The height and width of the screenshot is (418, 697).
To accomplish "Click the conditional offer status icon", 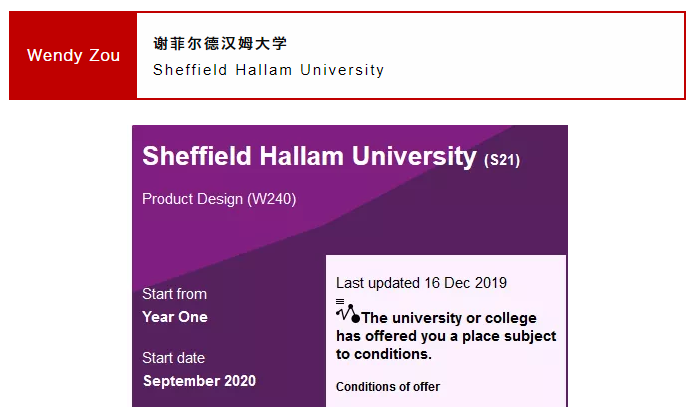I will click(347, 312).
